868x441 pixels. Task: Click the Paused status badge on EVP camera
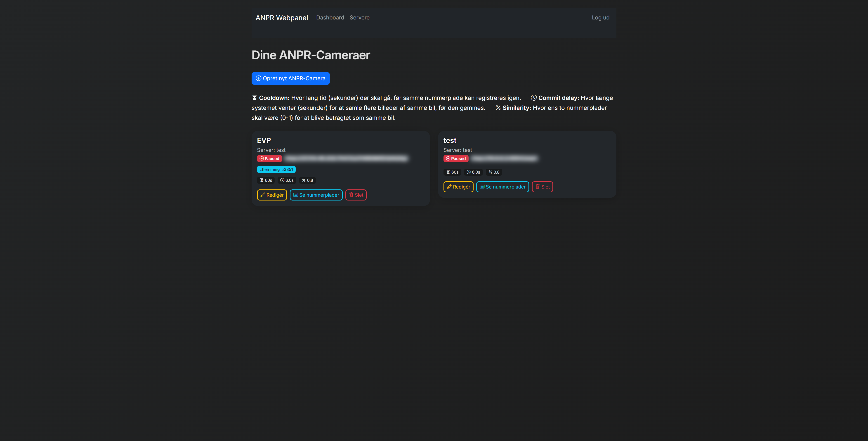point(269,159)
